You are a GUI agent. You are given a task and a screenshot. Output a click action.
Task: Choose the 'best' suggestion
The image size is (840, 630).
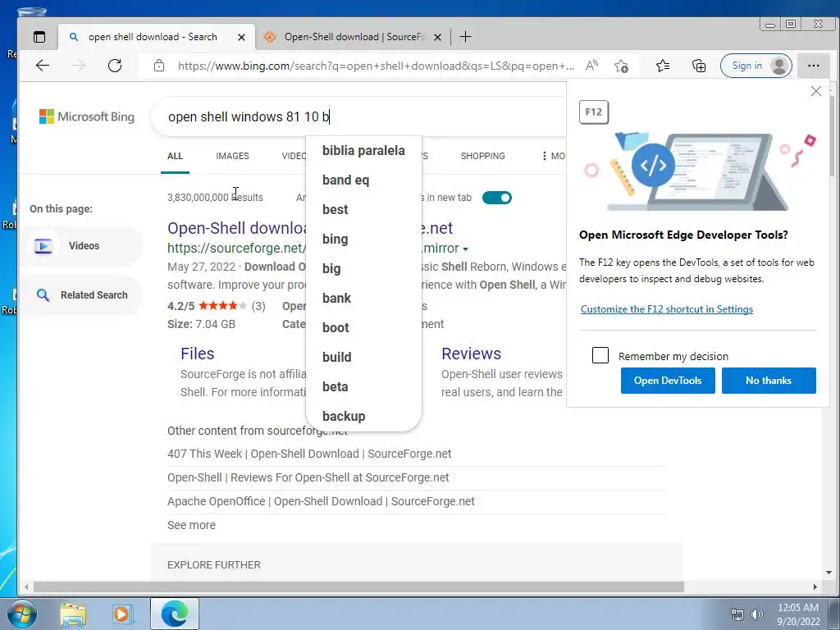[363, 209]
